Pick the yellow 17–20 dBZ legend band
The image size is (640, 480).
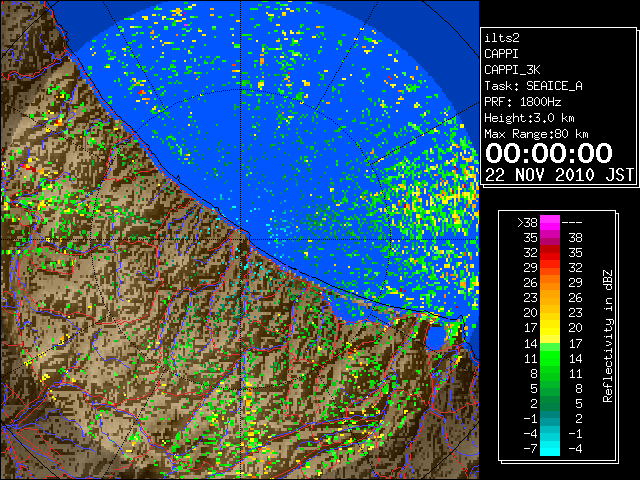[x=550, y=328]
